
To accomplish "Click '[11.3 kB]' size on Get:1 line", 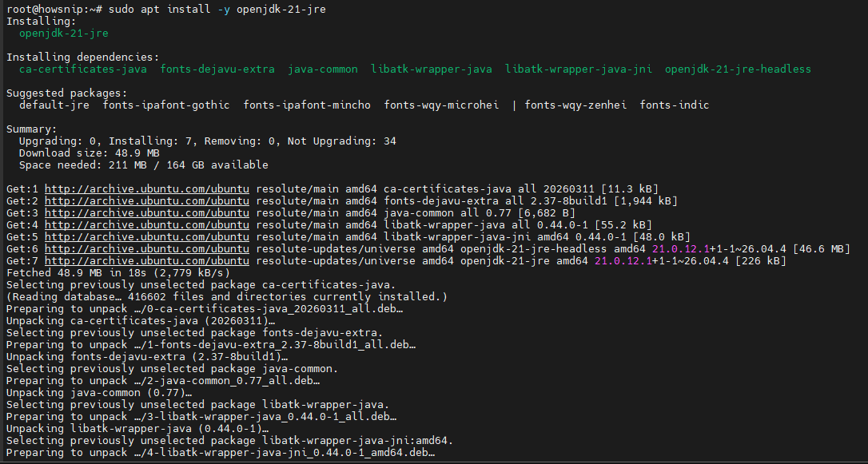I will tap(629, 189).
